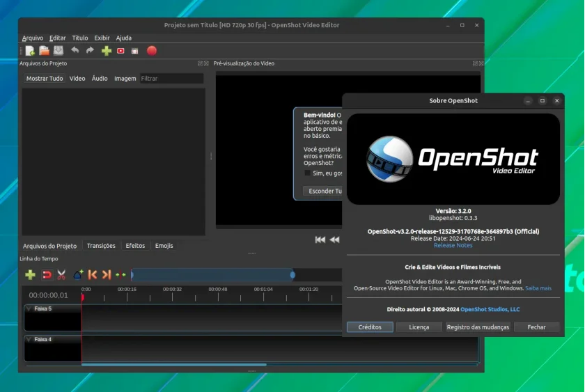Viewport: 585px width, 392px height.
Task: Tick the 'Sim, eu gos...' checkbox
Action: tap(307, 173)
